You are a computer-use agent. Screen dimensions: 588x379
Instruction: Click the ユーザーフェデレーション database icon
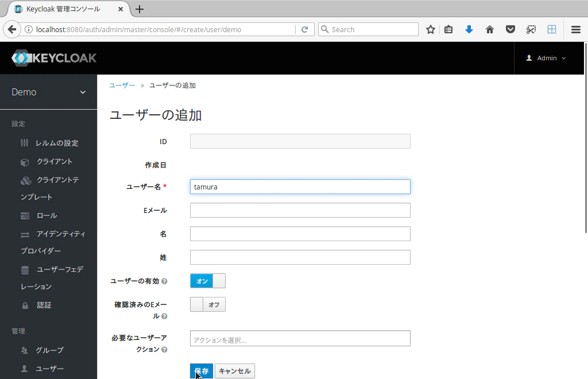point(25,270)
